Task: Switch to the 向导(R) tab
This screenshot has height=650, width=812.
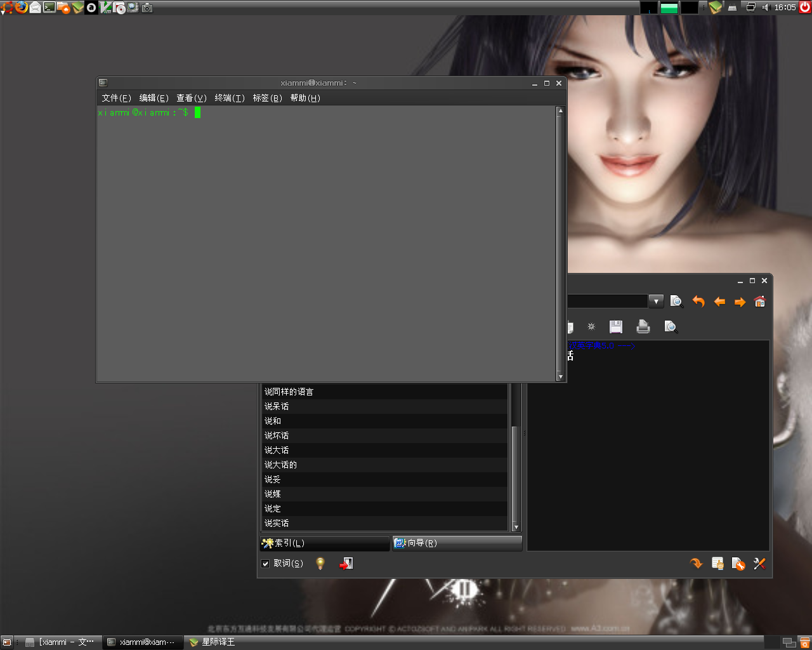Action: click(x=457, y=543)
